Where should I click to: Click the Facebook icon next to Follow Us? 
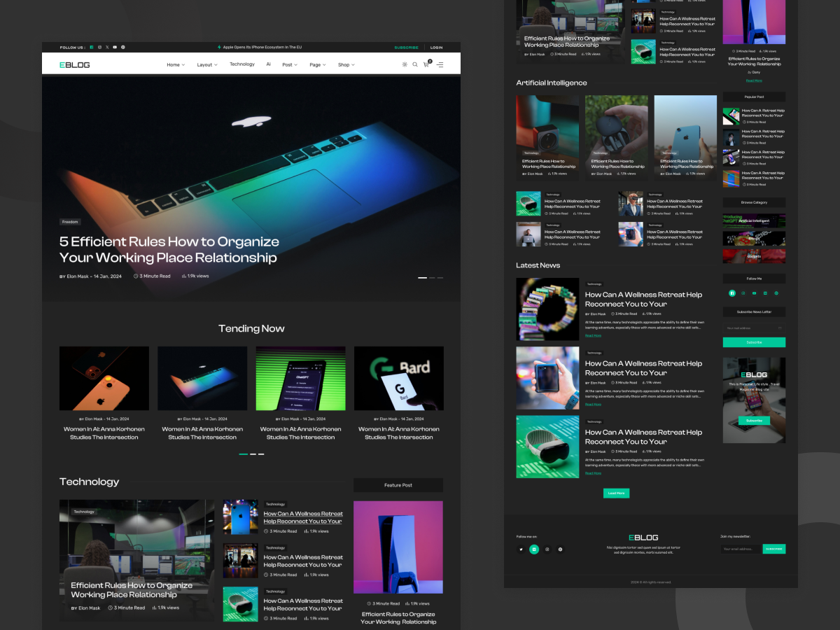[91, 48]
